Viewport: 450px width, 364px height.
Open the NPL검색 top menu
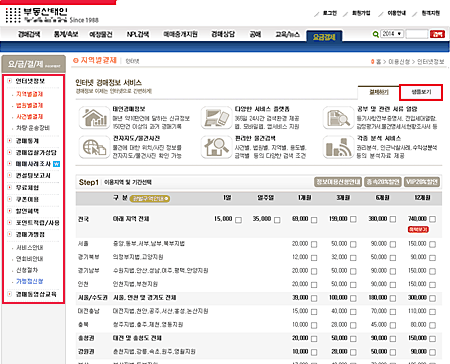click(x=138, y=34)
